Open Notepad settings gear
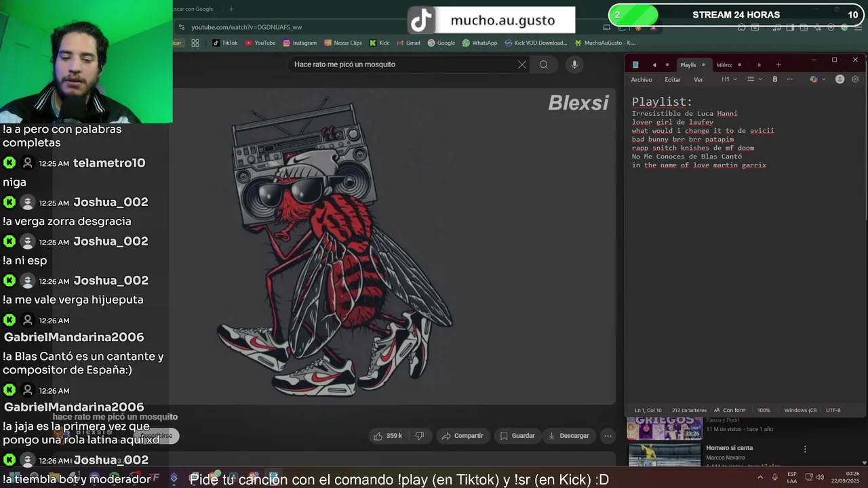 click(x=855, y=79)
